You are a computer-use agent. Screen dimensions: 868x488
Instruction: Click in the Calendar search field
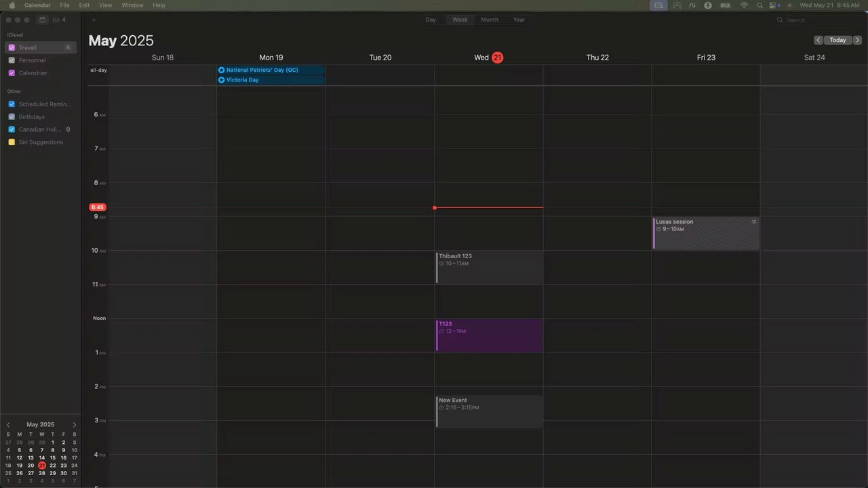tap(819, 20)
